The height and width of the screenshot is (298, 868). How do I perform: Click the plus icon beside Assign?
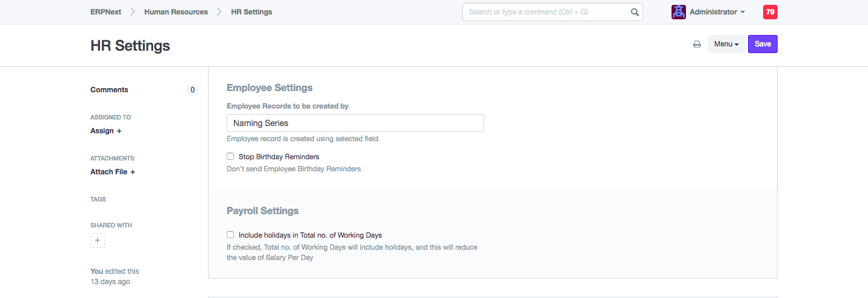[119, 131]
